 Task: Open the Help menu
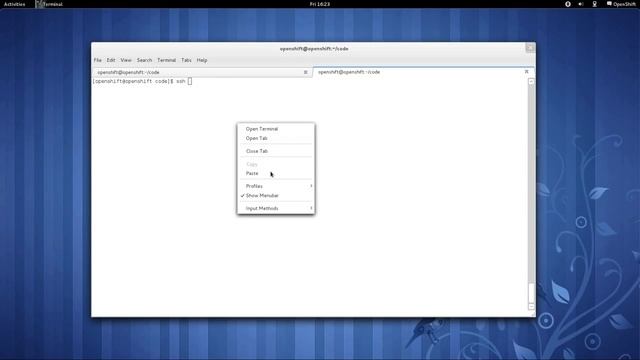pos(202,60)
